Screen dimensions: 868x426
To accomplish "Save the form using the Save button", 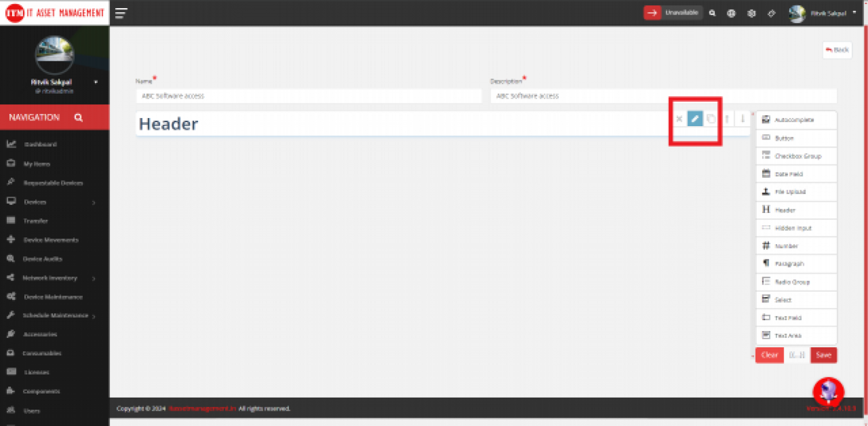I will (x=823, y=355).
